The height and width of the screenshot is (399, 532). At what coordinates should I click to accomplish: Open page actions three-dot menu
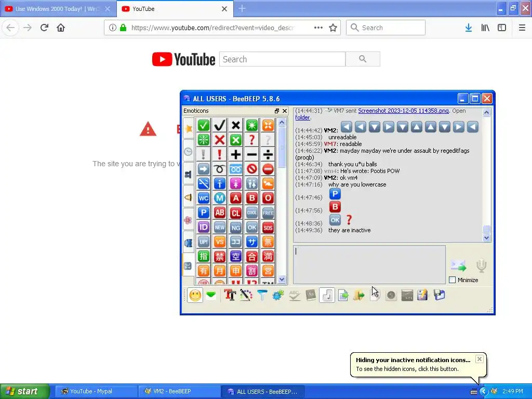[318, 28]
